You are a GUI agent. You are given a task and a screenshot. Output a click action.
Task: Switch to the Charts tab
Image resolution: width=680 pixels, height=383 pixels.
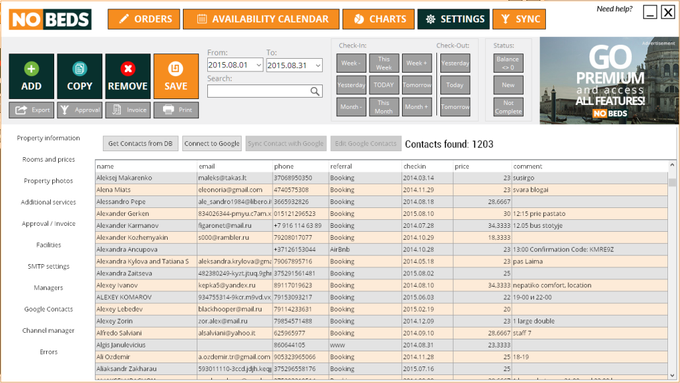379,19
